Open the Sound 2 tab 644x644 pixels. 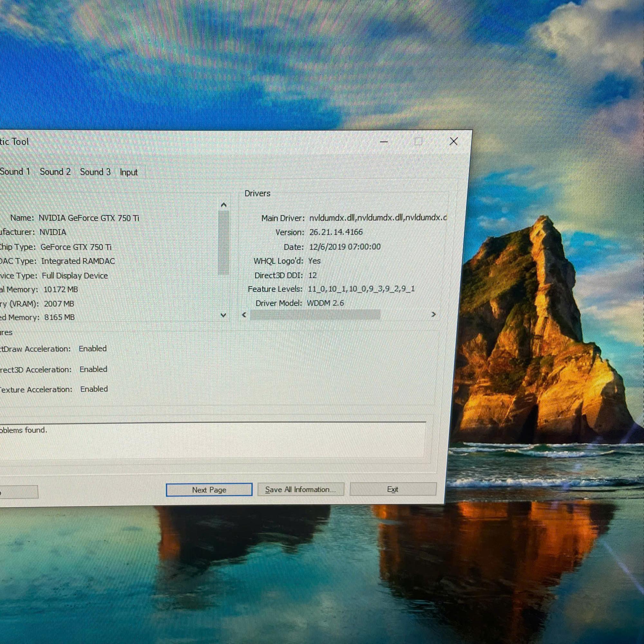coord(55,172)
